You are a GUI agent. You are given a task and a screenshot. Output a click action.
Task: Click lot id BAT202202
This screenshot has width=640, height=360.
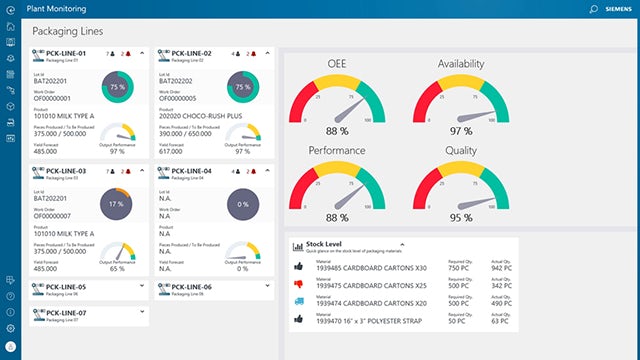click(x=176, y=81)
